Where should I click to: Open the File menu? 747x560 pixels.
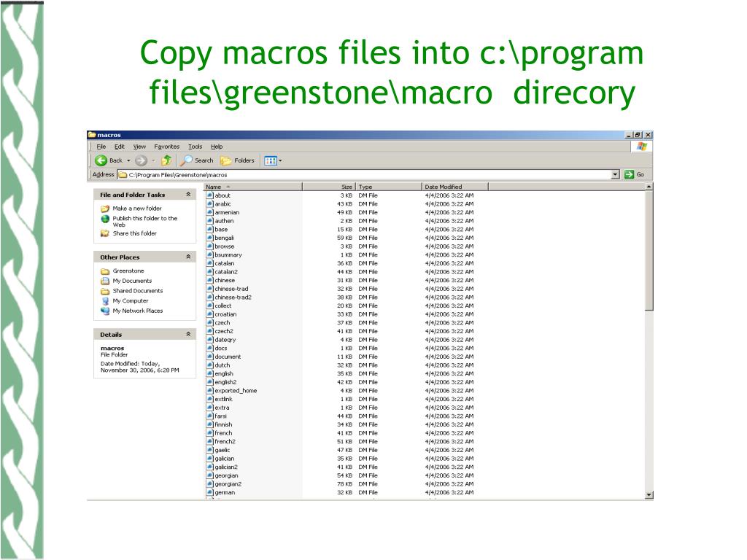[101, 147]
